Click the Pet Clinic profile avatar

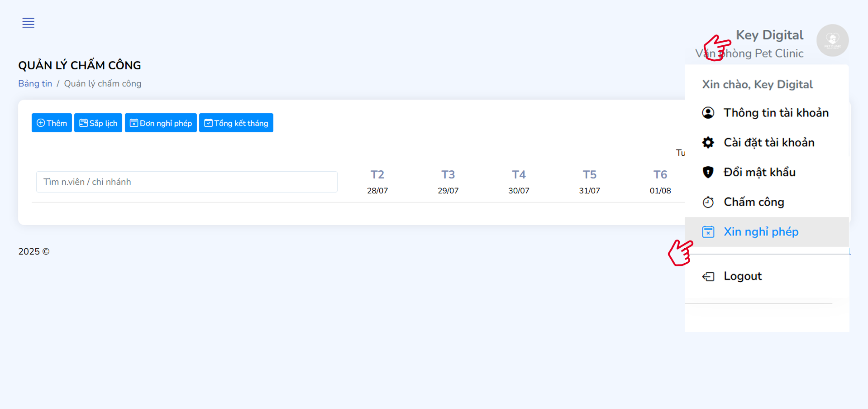click(832, 40)
